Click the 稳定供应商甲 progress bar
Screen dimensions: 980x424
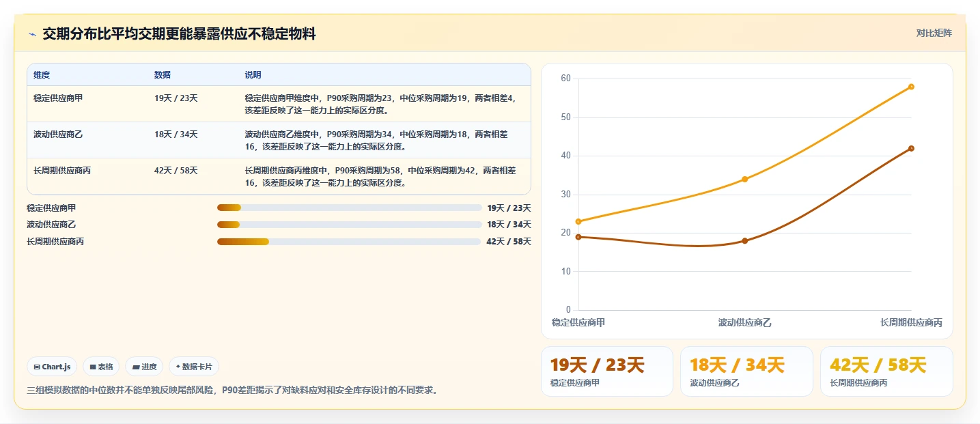click(349, 208)
